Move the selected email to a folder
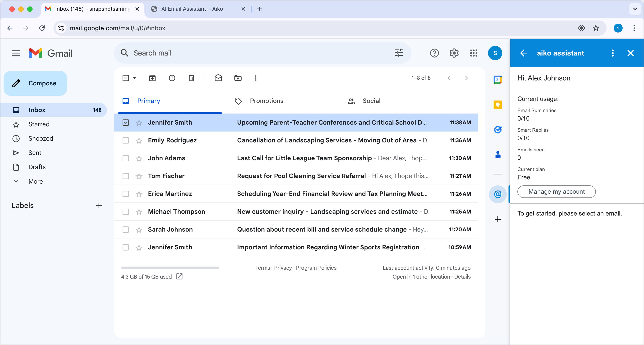The width and height of the screenshot is (644, 345). [238, 78]
